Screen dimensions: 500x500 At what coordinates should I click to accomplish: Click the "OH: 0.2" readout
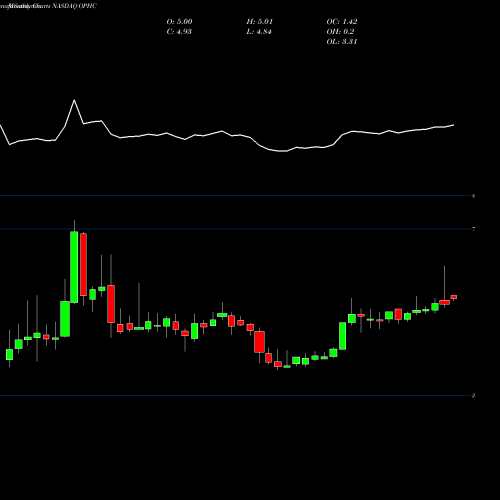[340, 32]
